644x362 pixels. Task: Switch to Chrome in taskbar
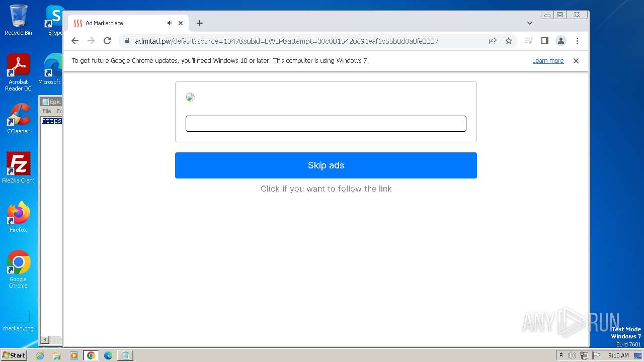pos(91,355)
